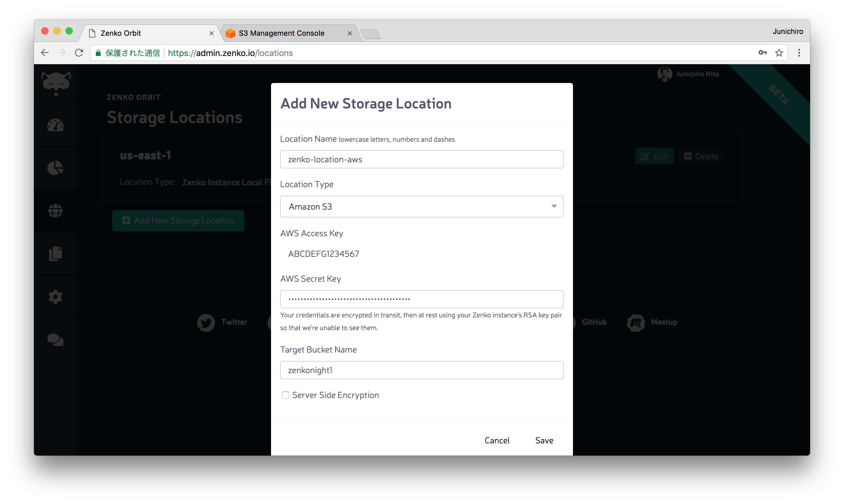Open the dashboard gauge sidebar icon
The height and width of the screenshot is (504, 844).
(x=55, y=125)
